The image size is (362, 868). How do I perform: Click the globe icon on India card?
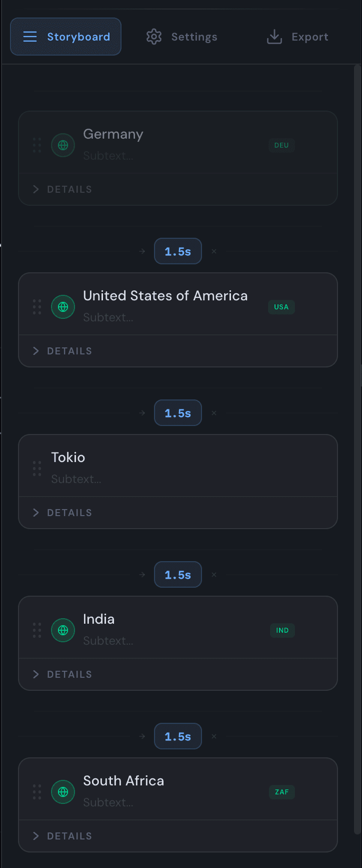click(63, 630)
